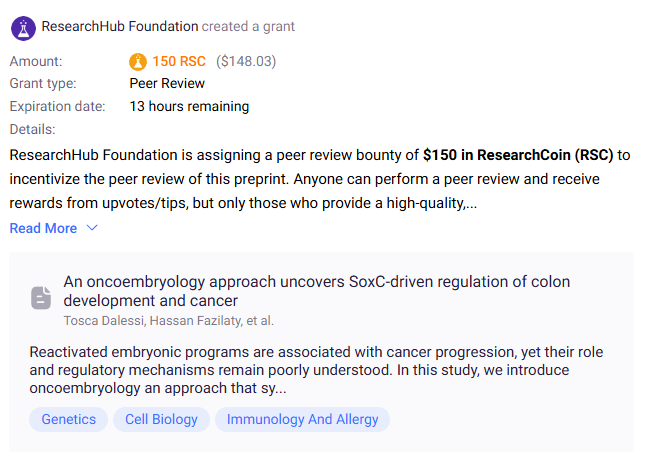Click the orange ResearchCoin icon

(x=138, y=62)
